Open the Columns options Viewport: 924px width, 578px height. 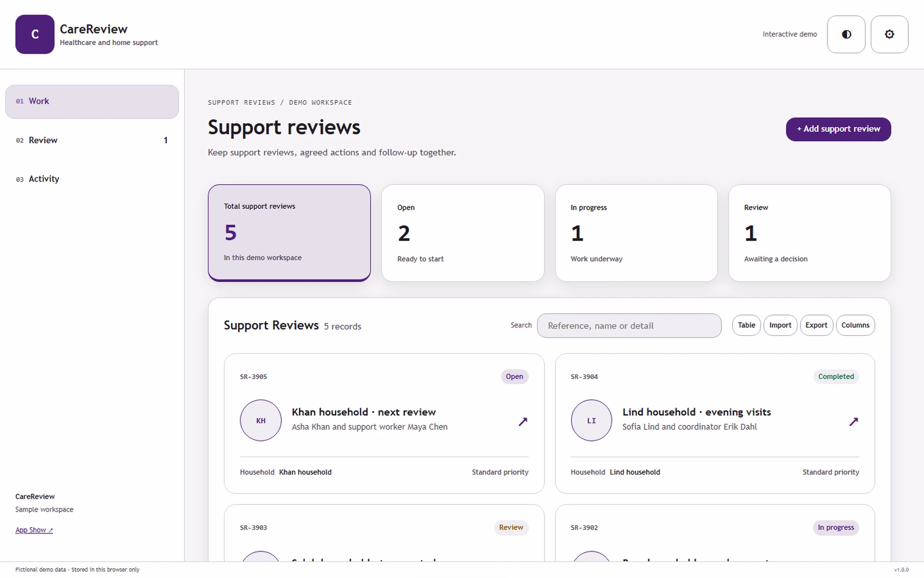[855, 325]
